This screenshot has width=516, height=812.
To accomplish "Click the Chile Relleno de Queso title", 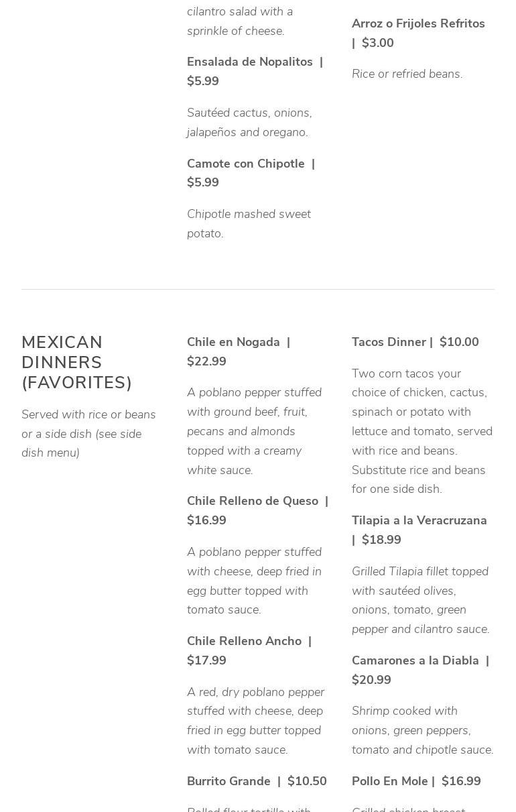I will click(252, 502).
